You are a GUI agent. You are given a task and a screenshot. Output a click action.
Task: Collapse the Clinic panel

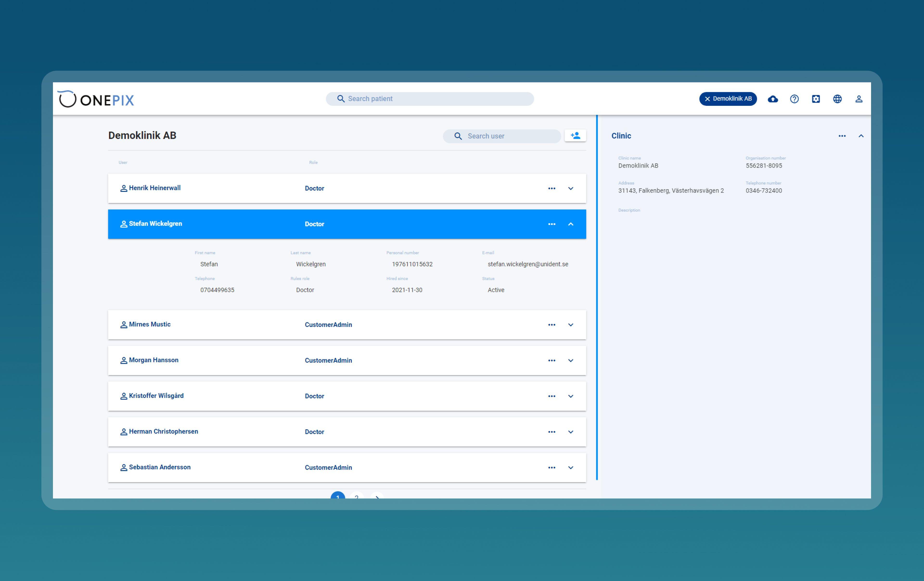861,136
